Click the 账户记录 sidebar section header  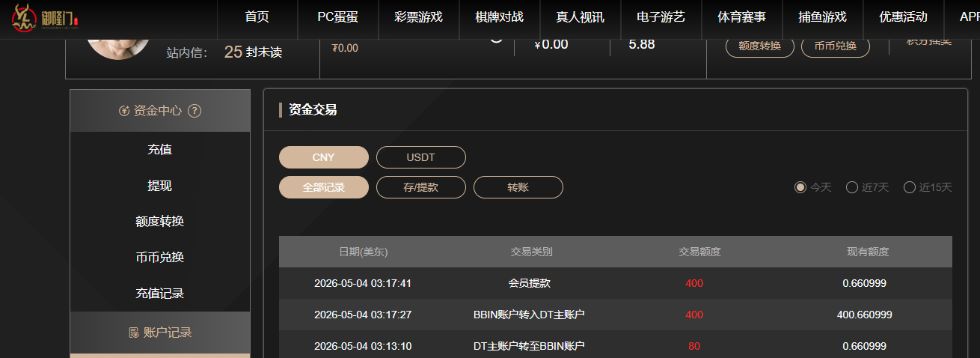click(160, 333)
